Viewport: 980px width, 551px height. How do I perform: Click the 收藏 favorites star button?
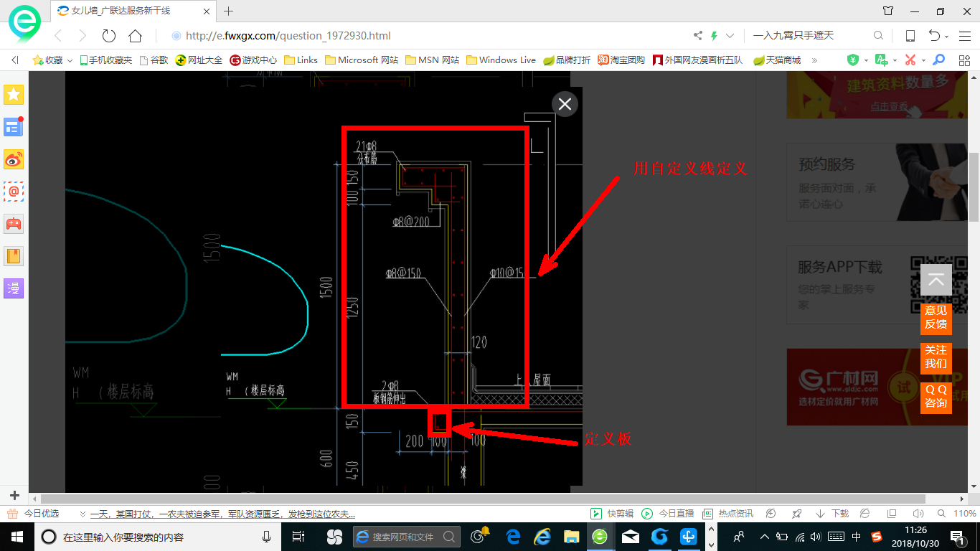point(48,60)
